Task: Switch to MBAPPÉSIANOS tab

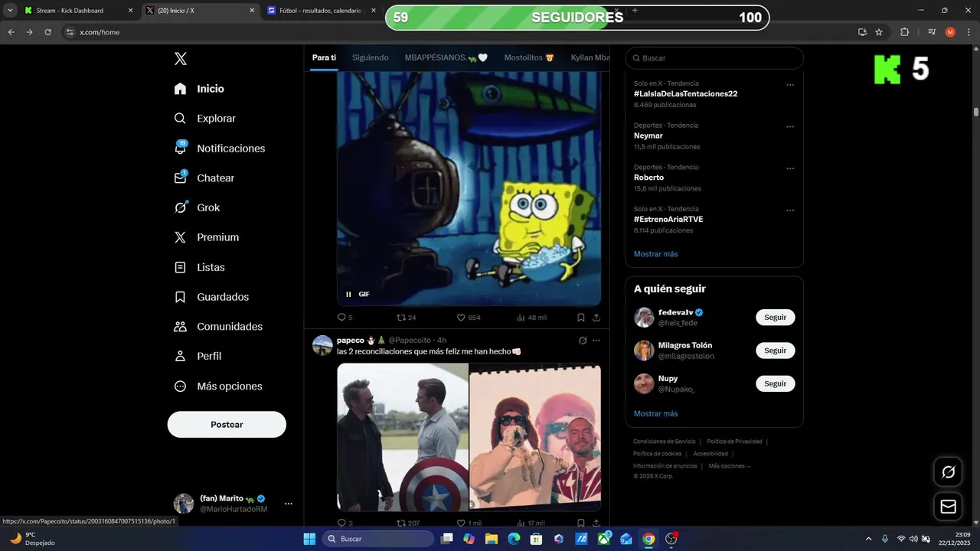Action: pyautogui.click(x=446, y=57)
